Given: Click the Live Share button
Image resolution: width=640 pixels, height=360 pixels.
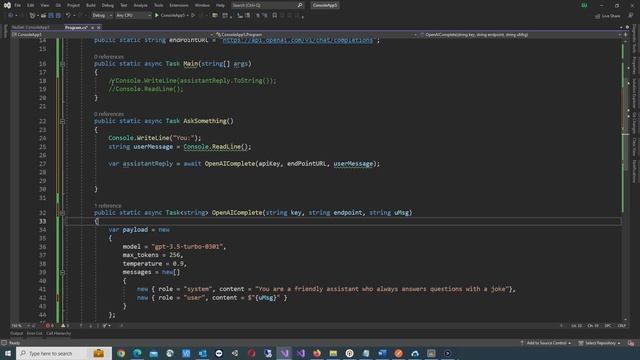Looking at the screenshot, I should click(x=608, y=16).
